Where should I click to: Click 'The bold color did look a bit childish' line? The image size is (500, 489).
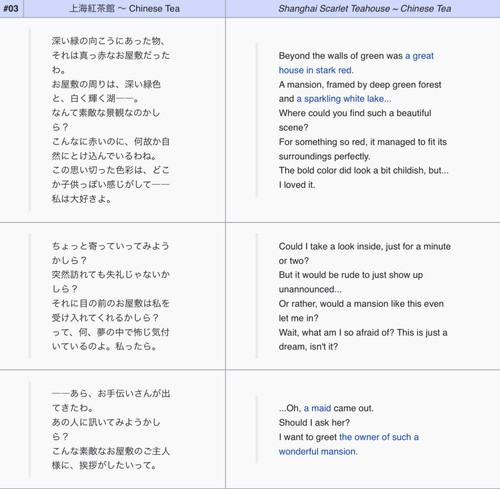point(364,171)
